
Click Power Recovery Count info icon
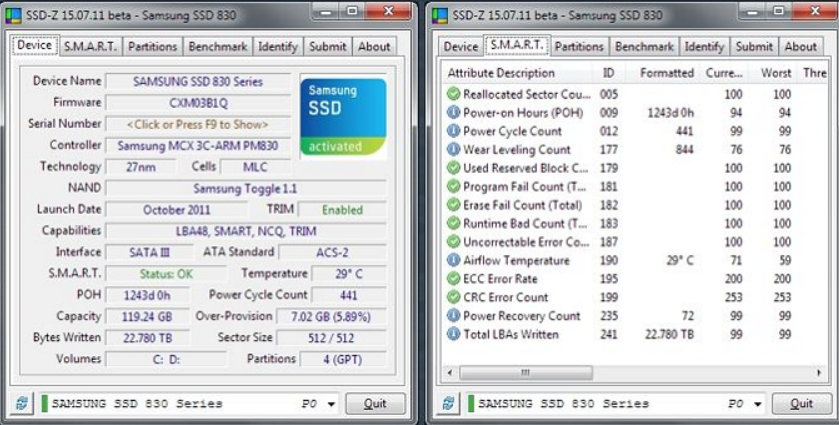453,316
